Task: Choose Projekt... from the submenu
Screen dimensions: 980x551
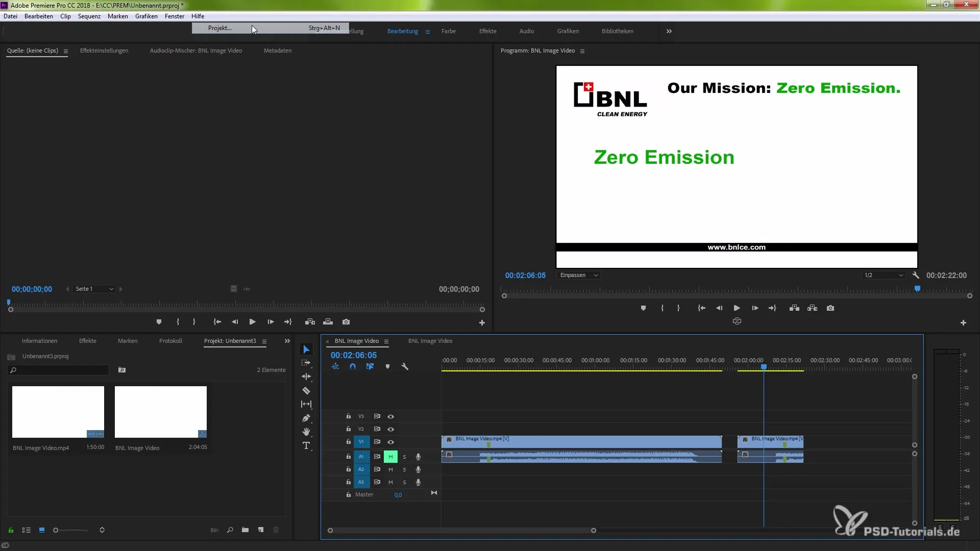Action: pos(271,28)
